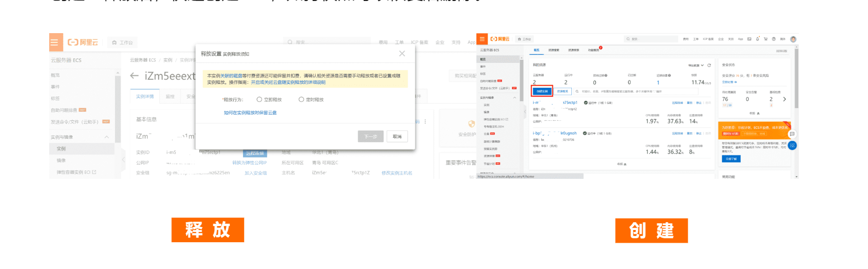Image resolution: width=868 pixels, height=269 pixels.
Task: Click 立即处理 link in 安全状态
Action: point(729,82)
